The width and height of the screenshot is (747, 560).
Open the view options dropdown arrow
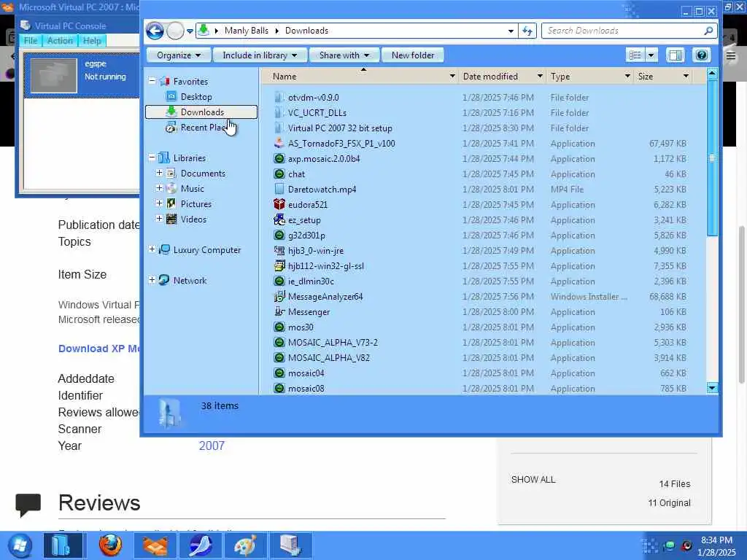pos(651,55)
